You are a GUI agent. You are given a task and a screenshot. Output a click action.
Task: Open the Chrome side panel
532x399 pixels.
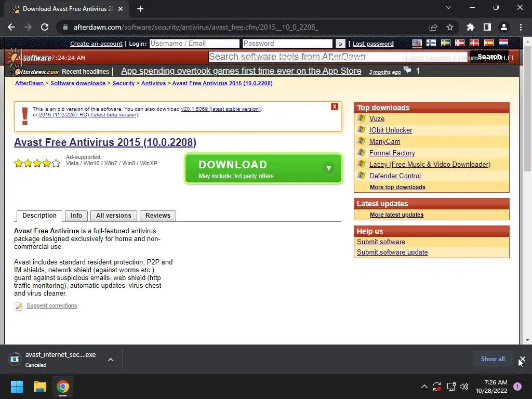click(x=487, y=27)
